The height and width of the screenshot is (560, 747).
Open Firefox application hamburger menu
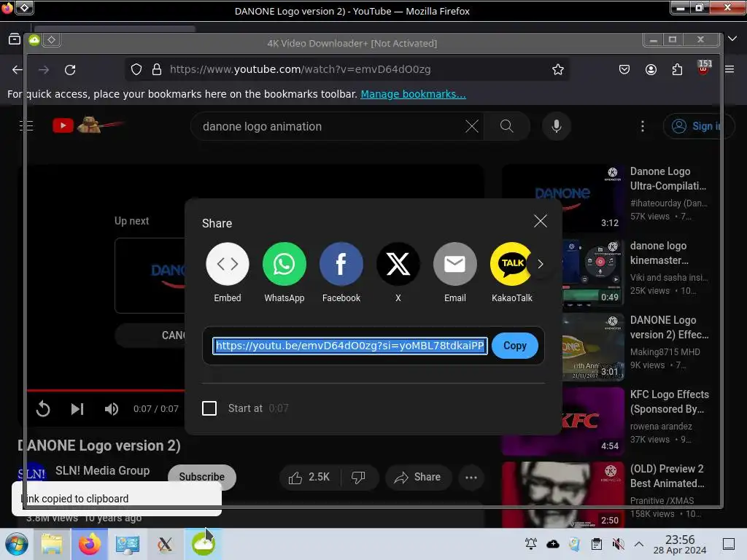[x=729, y=69]
